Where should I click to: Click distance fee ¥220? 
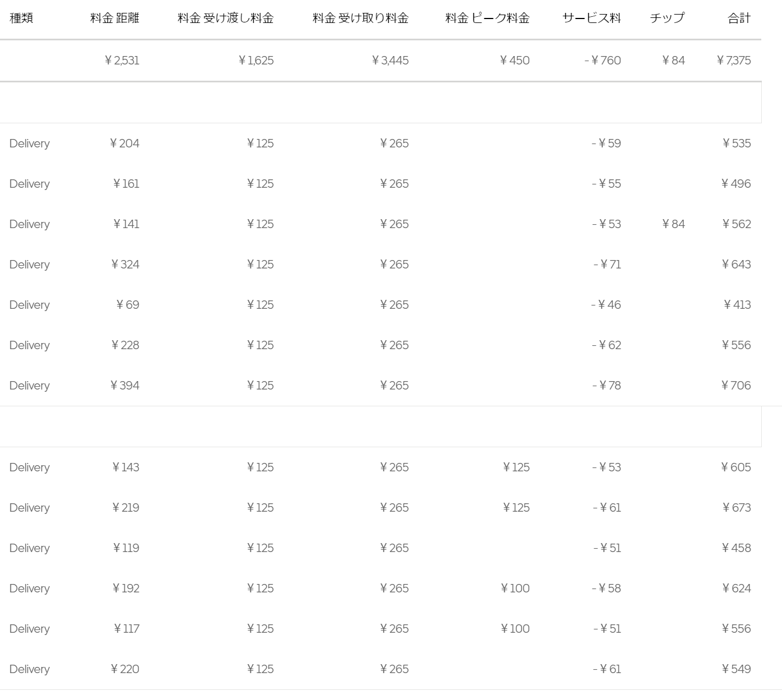pyautogui.click(x=125, y=669)
